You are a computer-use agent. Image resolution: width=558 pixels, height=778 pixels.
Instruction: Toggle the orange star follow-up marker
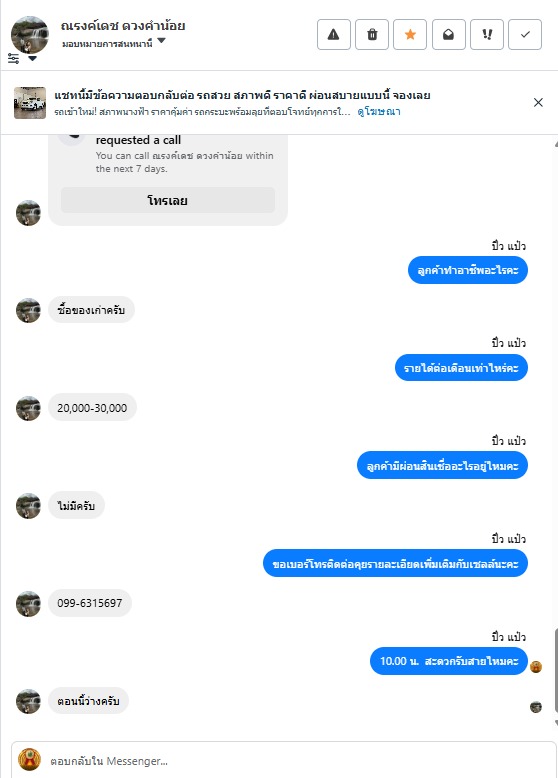(x=410, y=34)
